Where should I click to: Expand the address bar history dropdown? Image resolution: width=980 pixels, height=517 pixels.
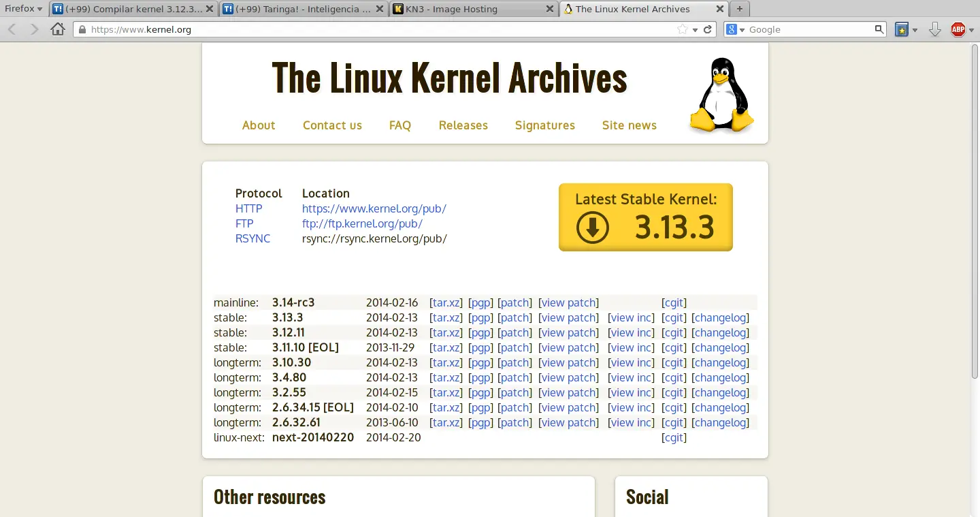(x=695, y=30)
